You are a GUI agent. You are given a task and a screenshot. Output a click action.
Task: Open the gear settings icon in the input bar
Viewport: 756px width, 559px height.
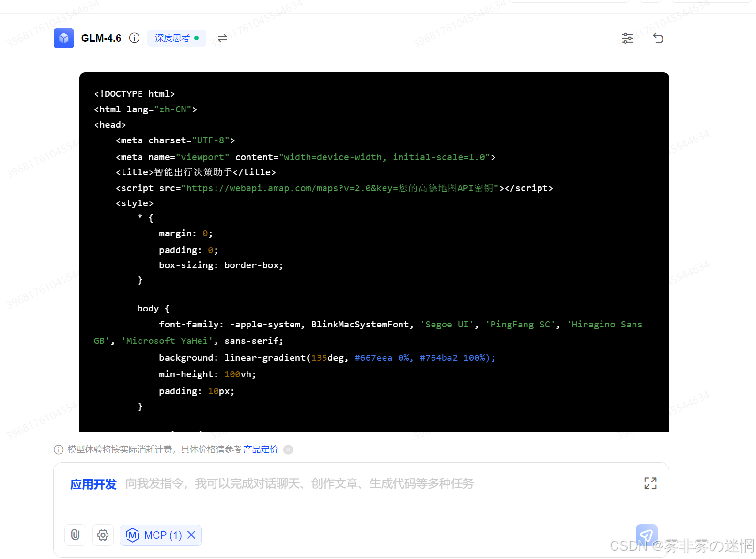103,535
